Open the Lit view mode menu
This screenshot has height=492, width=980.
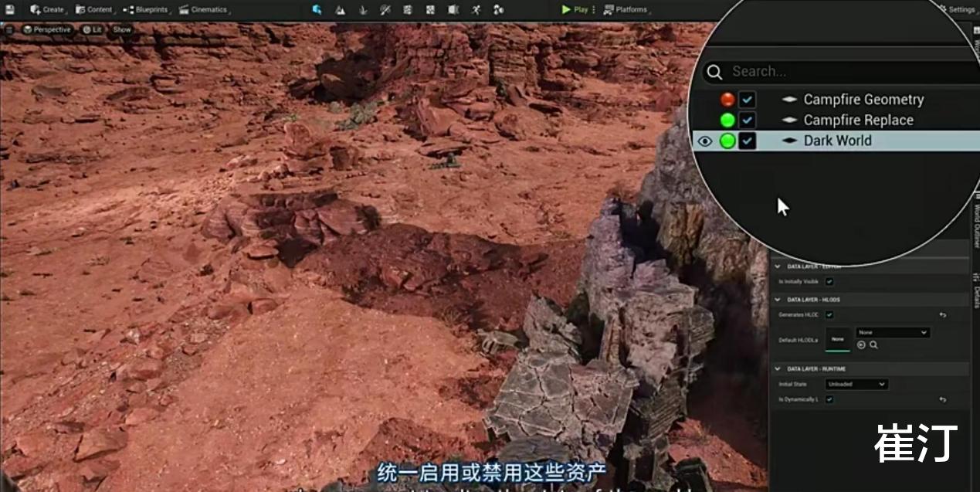[x=93, y=29]
